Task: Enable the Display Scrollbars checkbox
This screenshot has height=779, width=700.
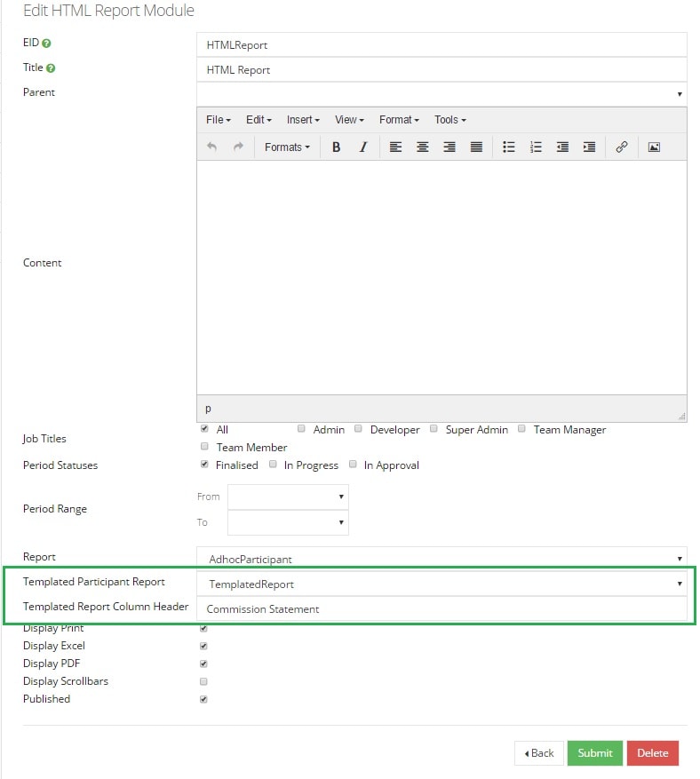Action: click(x=203, y=681)
